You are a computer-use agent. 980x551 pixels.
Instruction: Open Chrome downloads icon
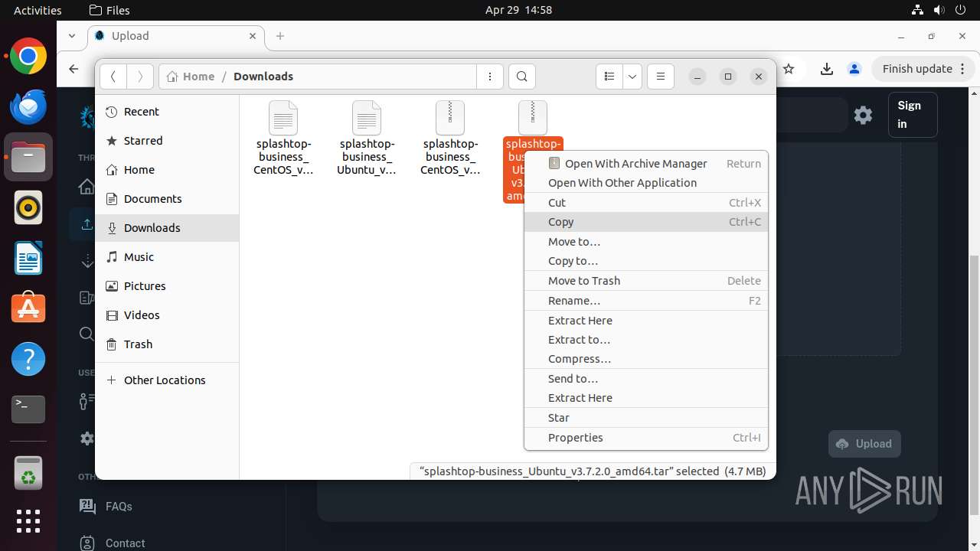click(826, 69)
